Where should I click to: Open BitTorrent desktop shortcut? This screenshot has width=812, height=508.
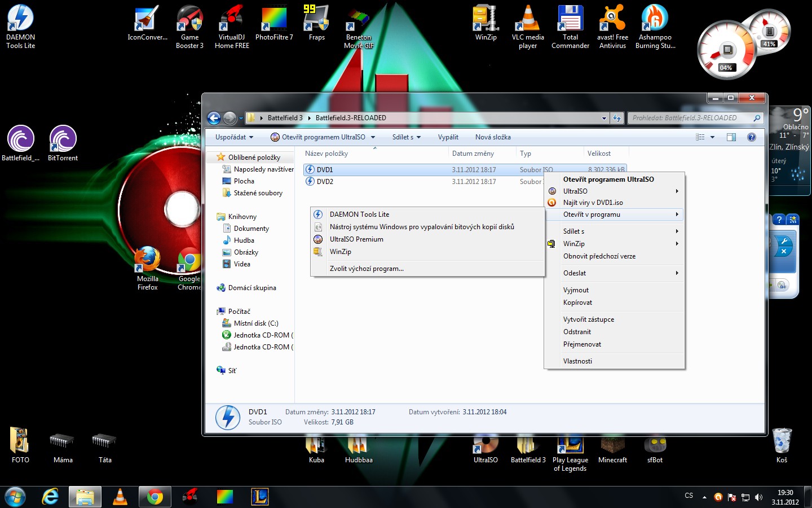[63, 143]
